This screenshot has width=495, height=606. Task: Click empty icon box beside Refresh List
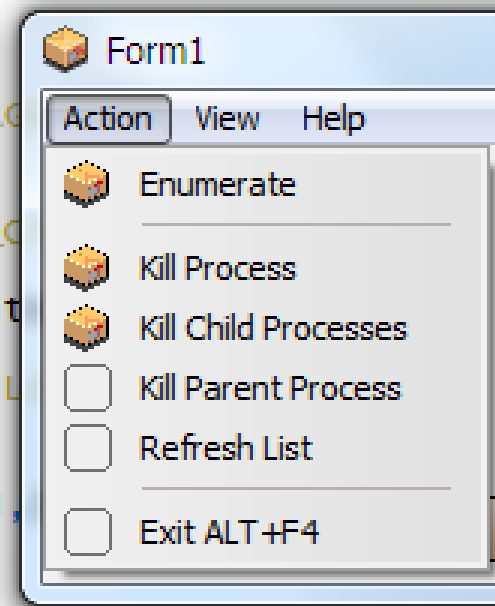pyautogui.click(x=88, y=448)
